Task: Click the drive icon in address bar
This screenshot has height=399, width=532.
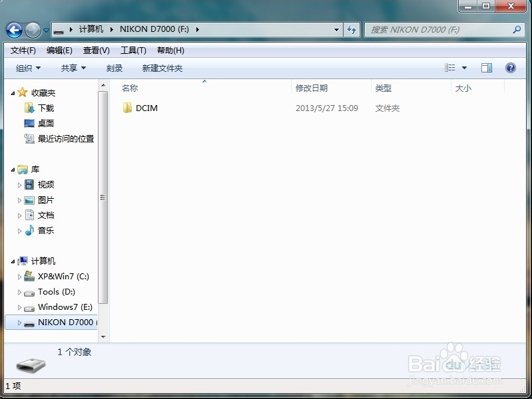Action: coord(59,31)
